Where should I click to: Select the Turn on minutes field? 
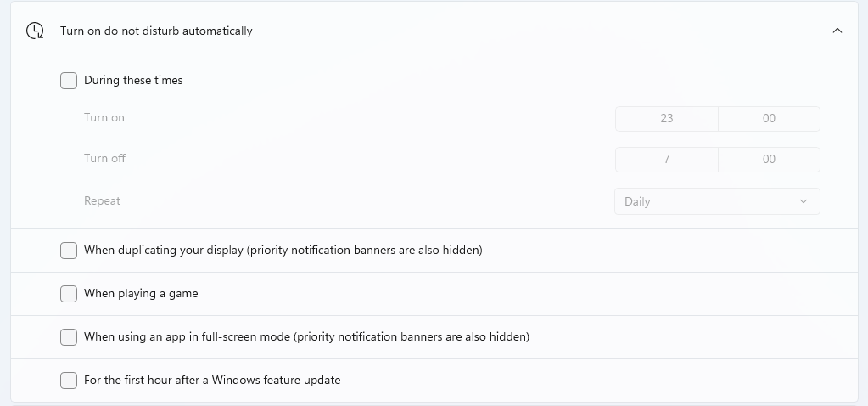(x=769, y=119)
